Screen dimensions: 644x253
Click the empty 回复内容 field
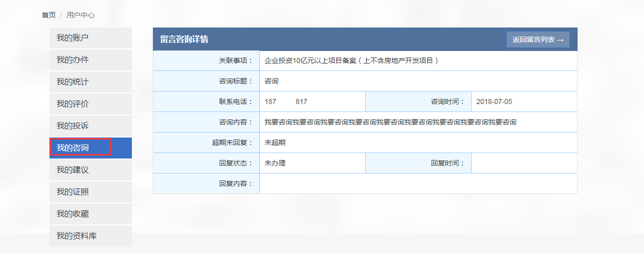pos(418,183)
